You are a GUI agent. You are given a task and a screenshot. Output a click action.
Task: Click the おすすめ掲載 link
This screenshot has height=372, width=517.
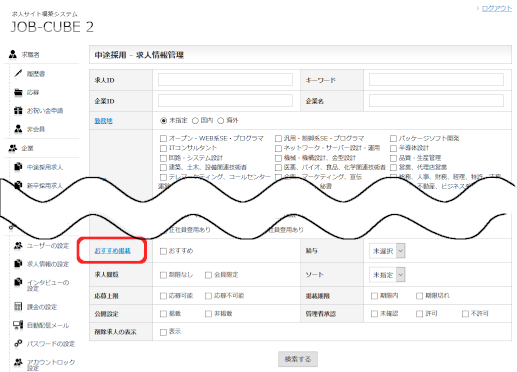pyautogui.click(x=112, y=251)
